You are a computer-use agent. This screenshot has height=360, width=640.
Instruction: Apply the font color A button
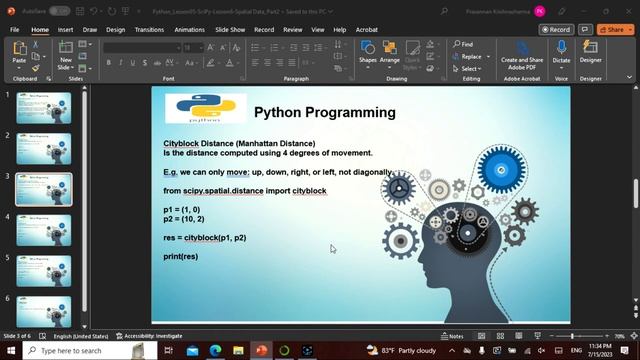coord(230,63)
